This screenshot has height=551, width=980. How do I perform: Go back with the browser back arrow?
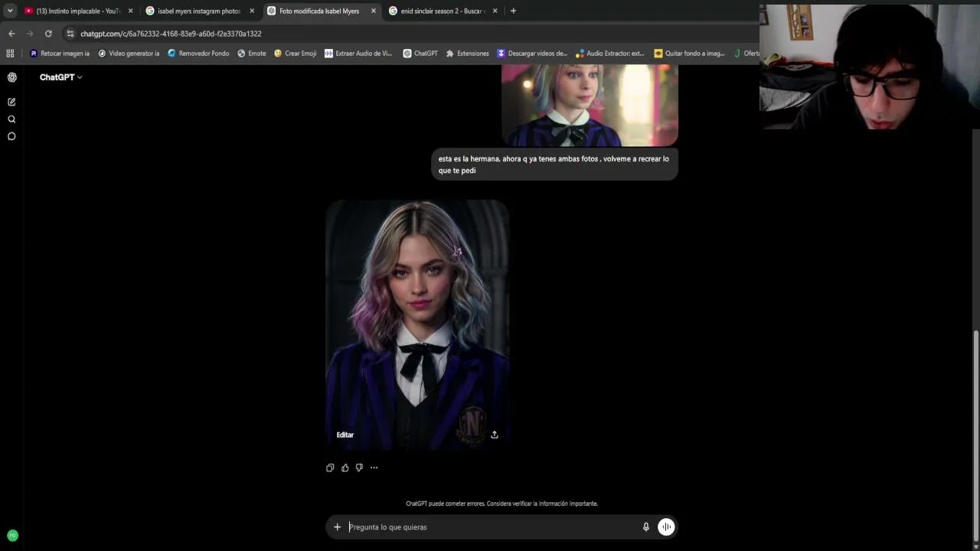click(x=11, y=34)
